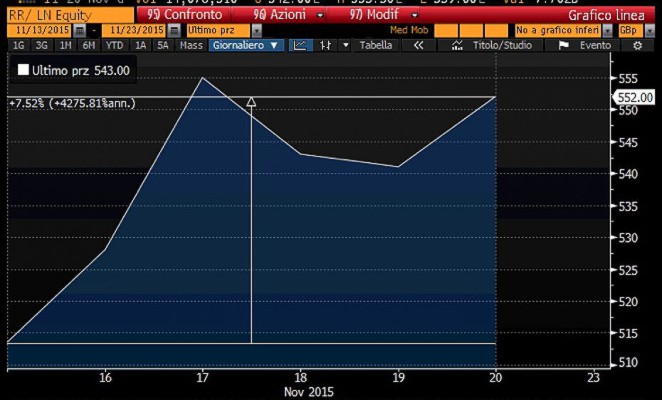Viewport: 662px width, 400px height.
Task: Toggle the Ultimo prz legend checkbox
Action: [23, 69]
